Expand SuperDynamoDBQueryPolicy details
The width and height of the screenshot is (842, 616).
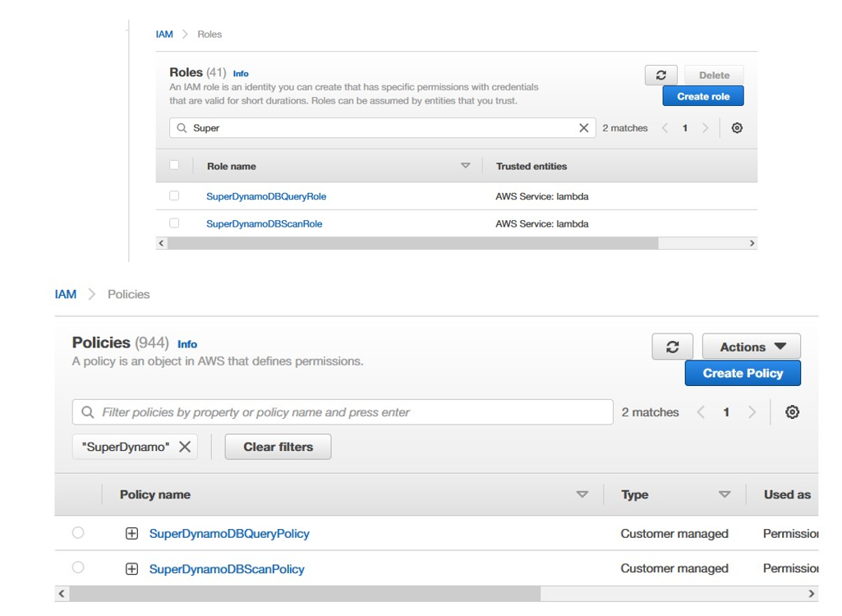(x=131, y=533)
